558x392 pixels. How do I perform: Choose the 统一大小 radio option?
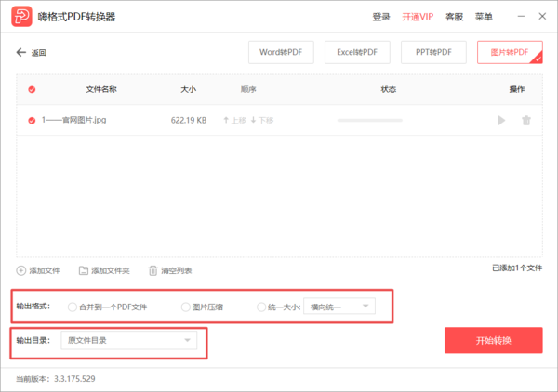coord(261,307)
